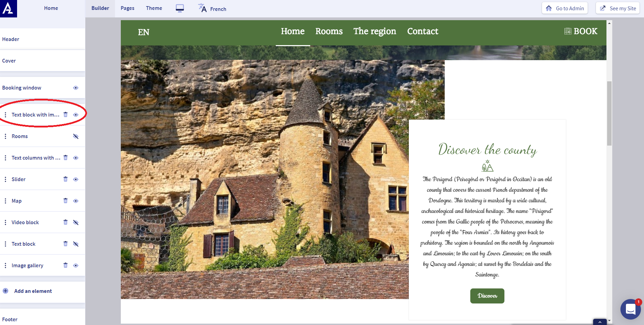
Task: Hide the Text columns with image element
Action: click(x=76, y=158)
